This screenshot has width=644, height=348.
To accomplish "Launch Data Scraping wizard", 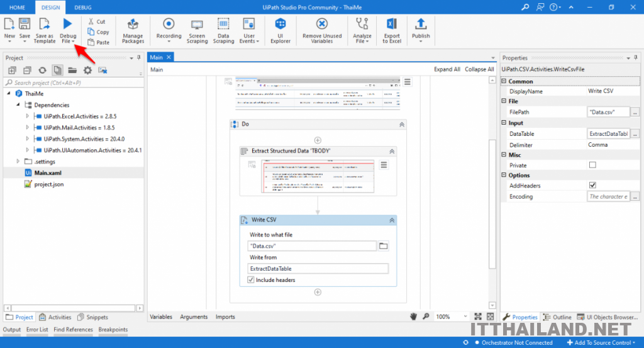I will (x=223, y=30).
